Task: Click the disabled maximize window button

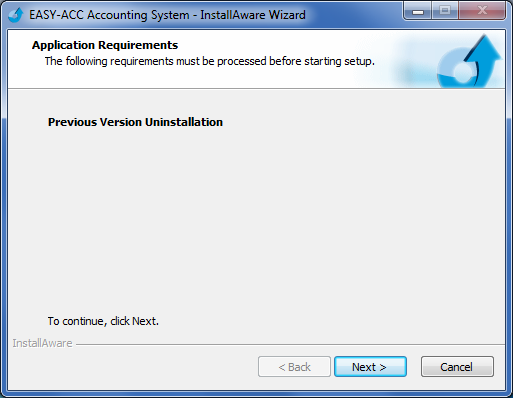Action: click(x=445, y=11)
